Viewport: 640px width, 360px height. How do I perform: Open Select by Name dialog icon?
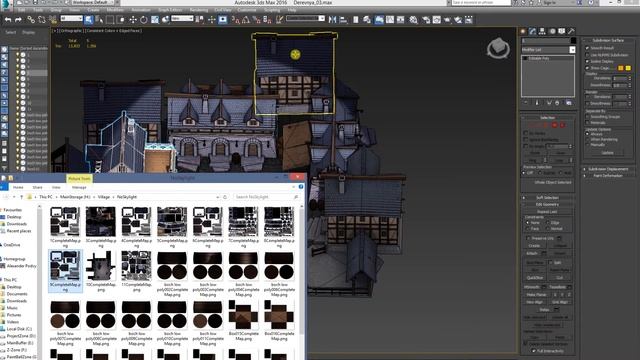coord(99,20)
